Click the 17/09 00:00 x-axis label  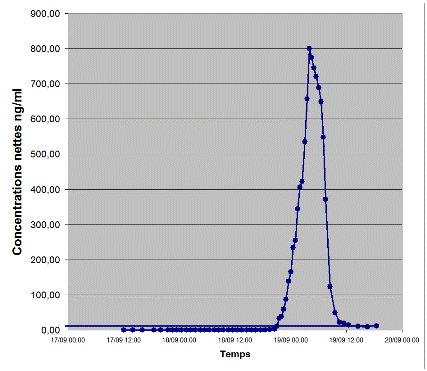click(x=68, y=340)
